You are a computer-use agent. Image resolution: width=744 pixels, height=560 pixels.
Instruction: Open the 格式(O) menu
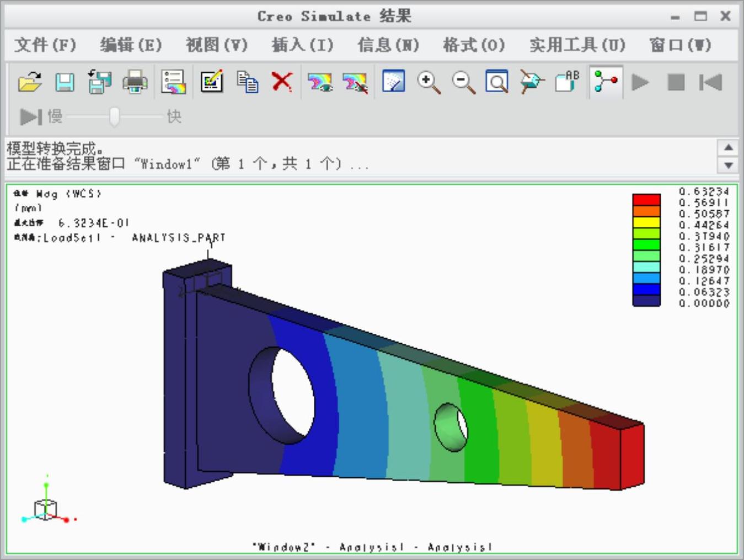click(x=474, y=45)
